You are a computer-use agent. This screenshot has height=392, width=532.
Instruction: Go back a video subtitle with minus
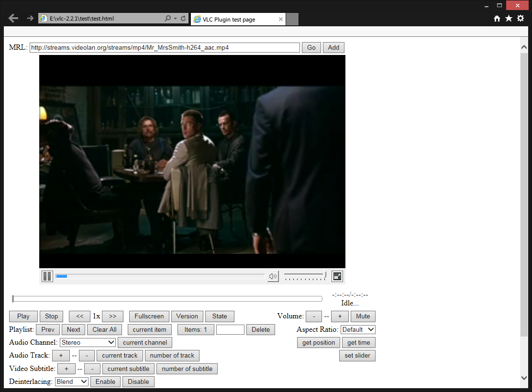[92, 369]
